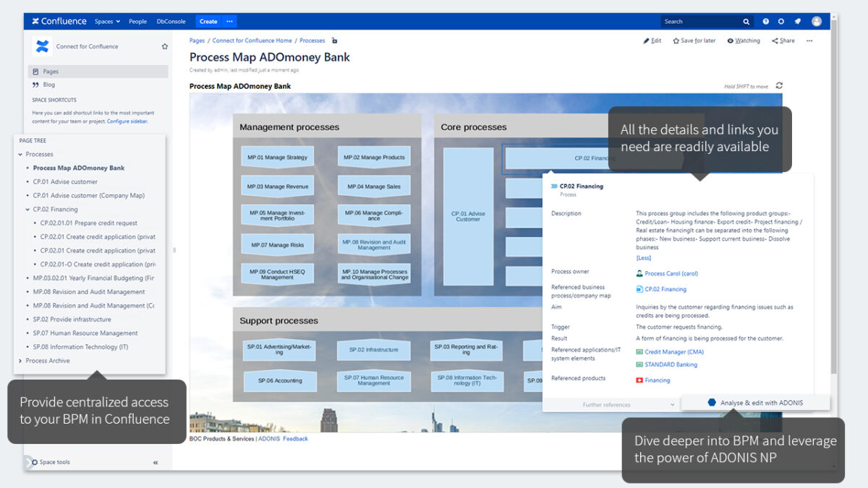The width and height of the screenshot is (868, 488).
Task: Select the Edit pencil for this page
Action: pyautogui.click(x=651, y=40)
